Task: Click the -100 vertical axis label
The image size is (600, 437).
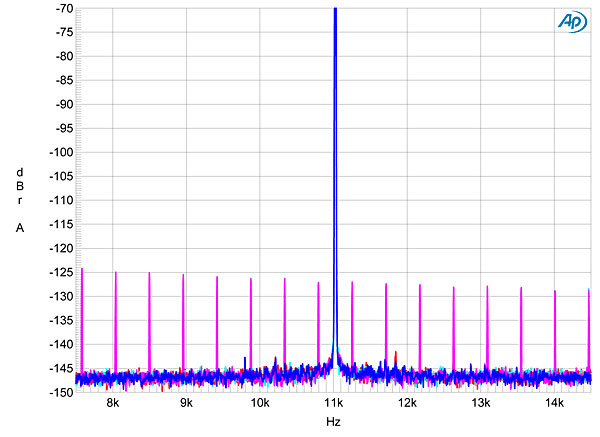Action: tap(61, 152)
